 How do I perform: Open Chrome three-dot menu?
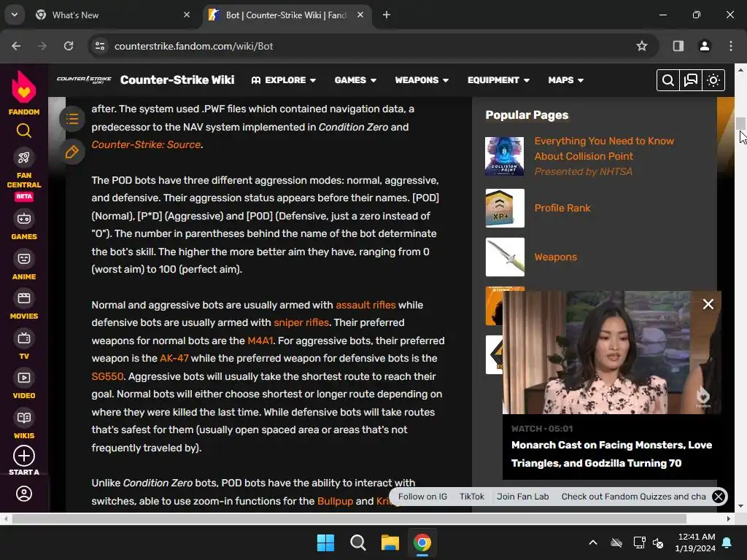coord(731,46)
